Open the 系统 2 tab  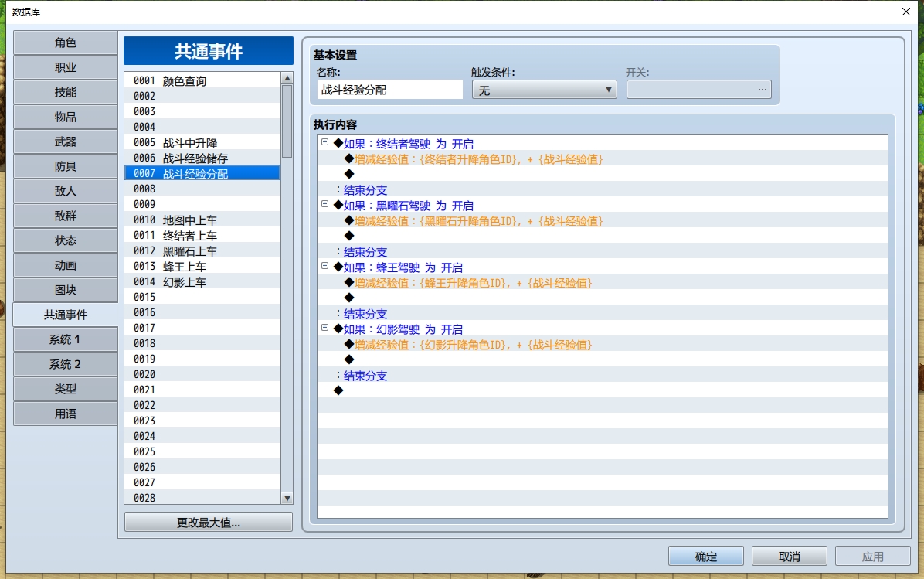tap(66, 364)
